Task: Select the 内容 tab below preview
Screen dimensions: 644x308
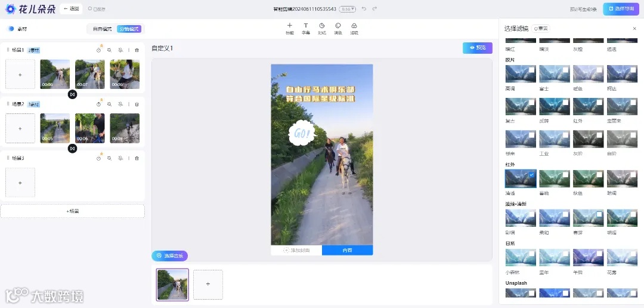Action: (347, 250)
